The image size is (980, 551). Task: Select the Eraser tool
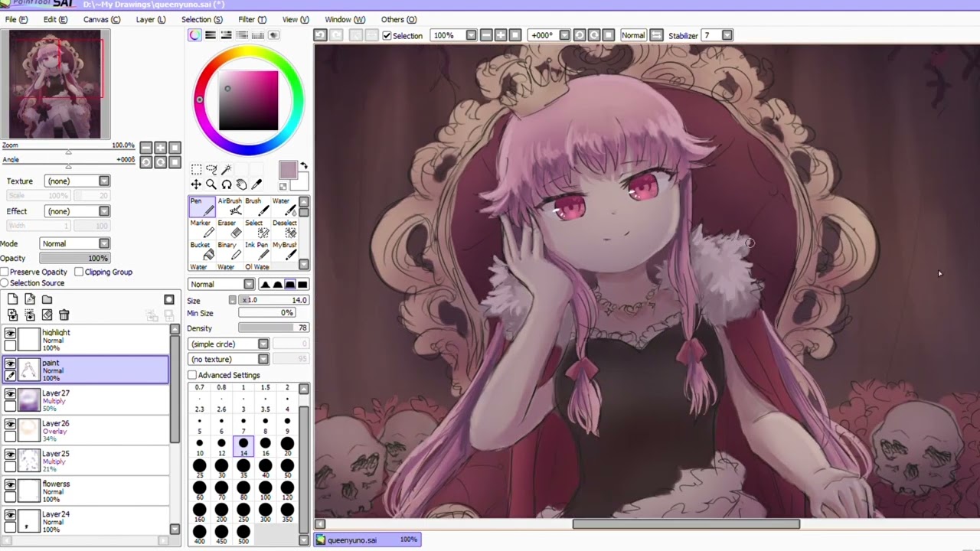click(x=230, y=229)
